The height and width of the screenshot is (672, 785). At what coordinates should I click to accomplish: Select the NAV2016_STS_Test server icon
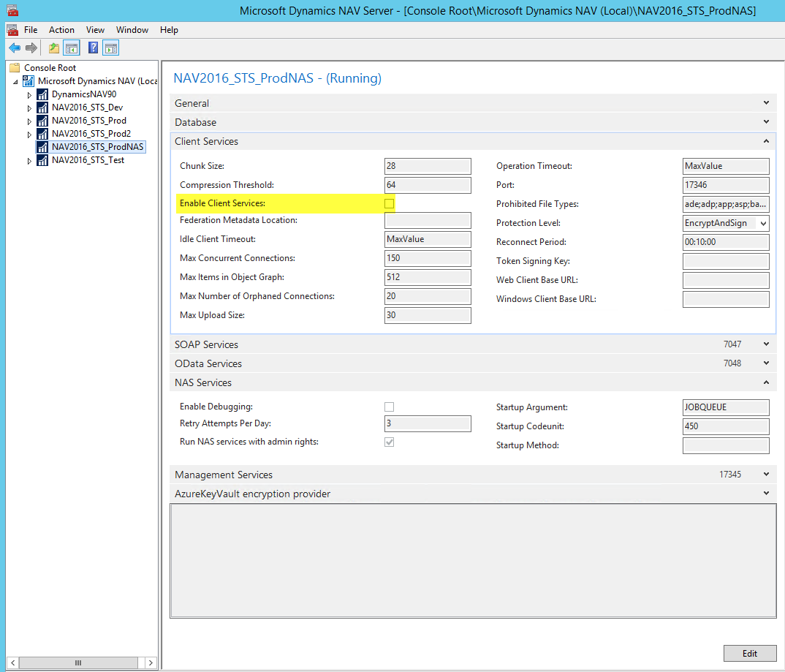pyautogui.click(x=42, y=159)
